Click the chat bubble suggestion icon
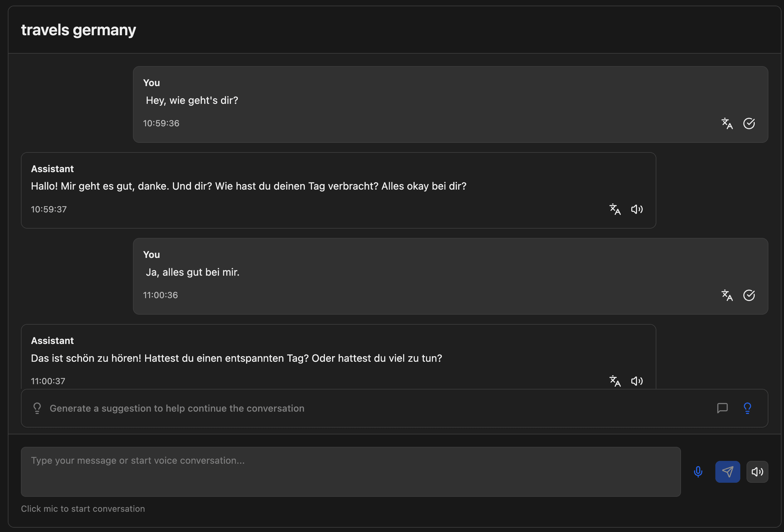The width and height of the screenshot is (784, 532). (723, 408)
